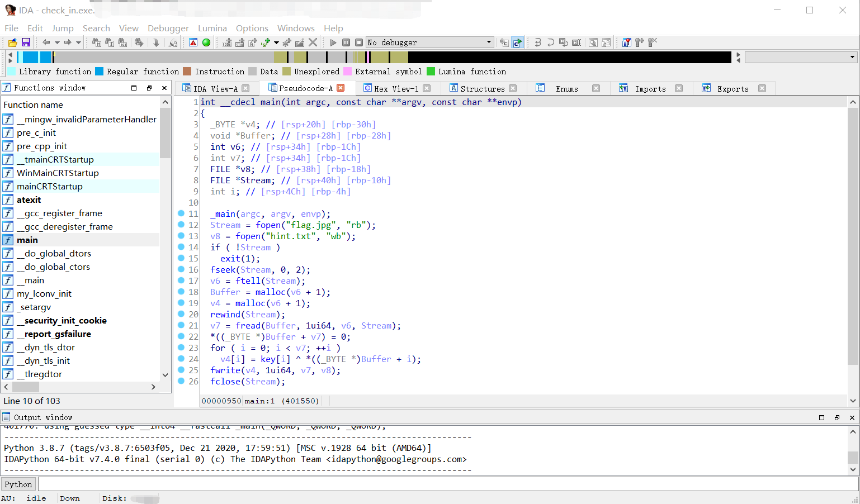The height and width of the screenshot is (504, 860).
Task: Click the highlighted C run-to-cursor icon
Action: [x=518, y=42]
